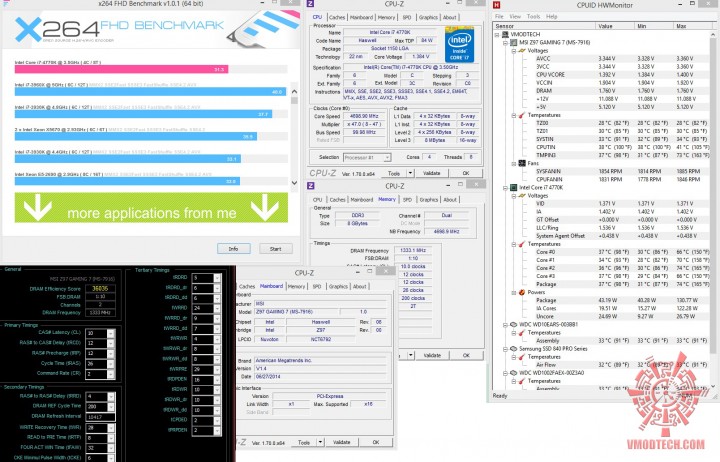Open the Tools dropdown arrow in top CPU-Z window

[411, 173]
